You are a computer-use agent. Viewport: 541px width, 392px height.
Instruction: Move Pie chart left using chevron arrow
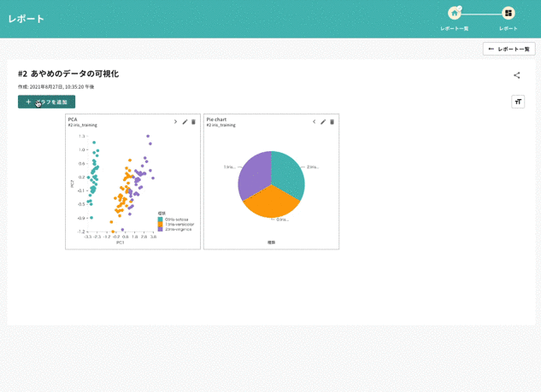pyautogui.click(x=314, y=122)
